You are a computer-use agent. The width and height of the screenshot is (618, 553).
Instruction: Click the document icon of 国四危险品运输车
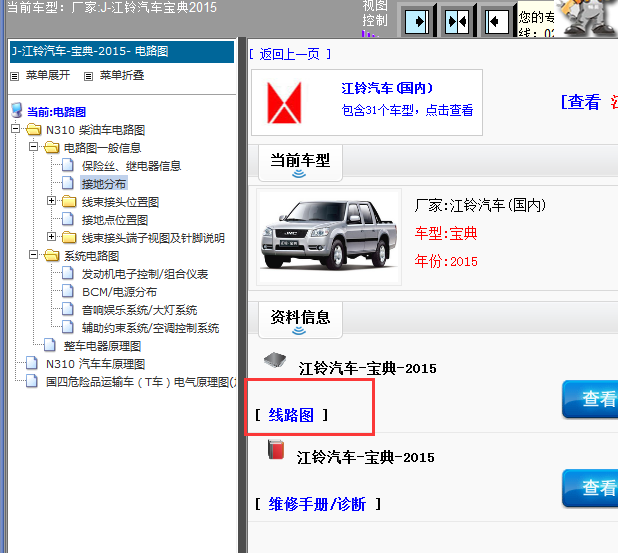32,381
